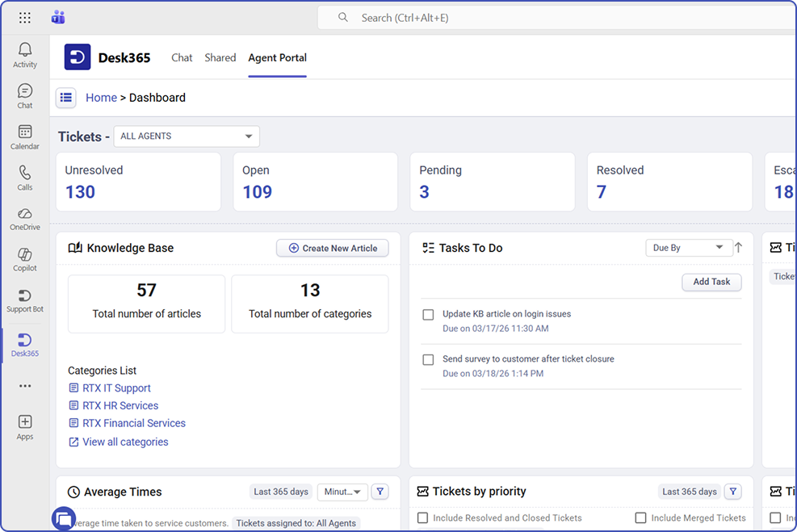Click the 13 Total number of categories tile
This screenshot has width=797, height=532.
(310, 304)
